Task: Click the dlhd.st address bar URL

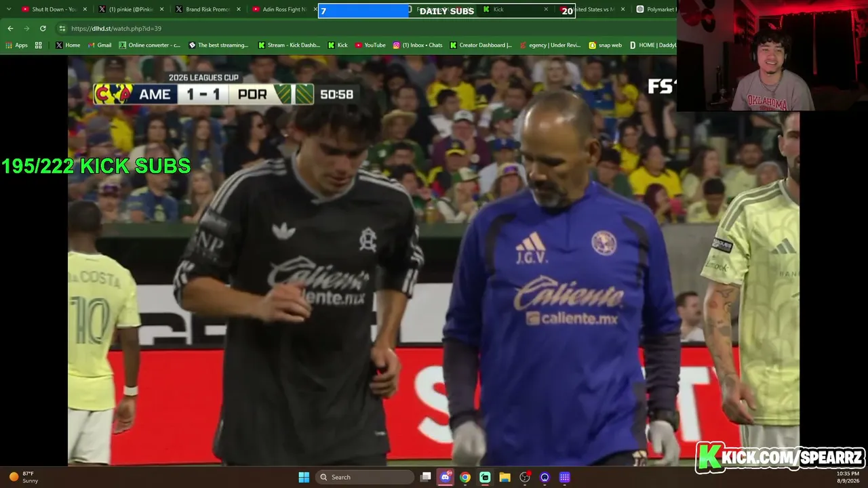Action: pyautogui.click(x=116, y=28)
